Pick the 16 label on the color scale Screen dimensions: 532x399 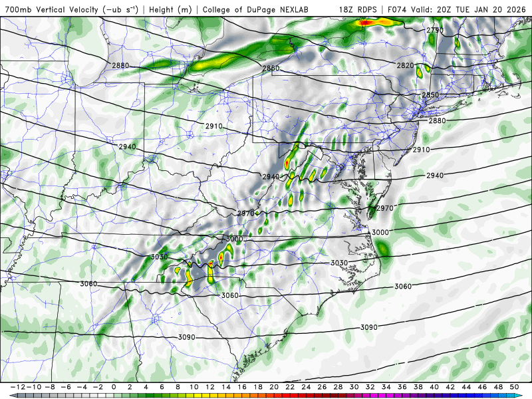[242, 387]
